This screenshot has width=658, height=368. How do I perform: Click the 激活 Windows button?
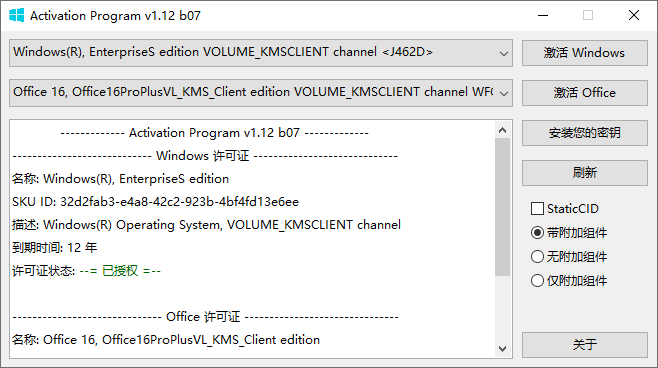[585, 53]
